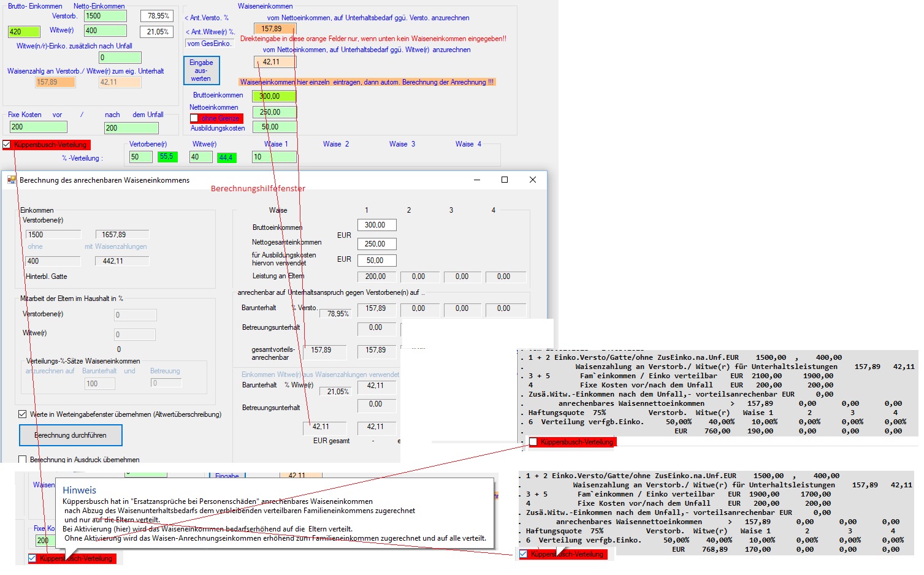Toggle the 'ohne Grenze' checkbox
Screen dimensions: 924x575
tap(194, 118)
